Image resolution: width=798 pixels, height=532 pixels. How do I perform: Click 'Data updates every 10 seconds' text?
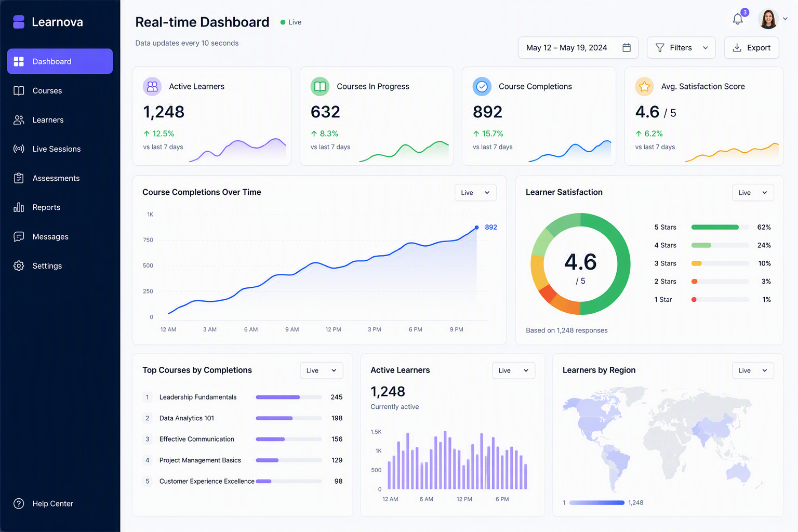pos(187,43)
